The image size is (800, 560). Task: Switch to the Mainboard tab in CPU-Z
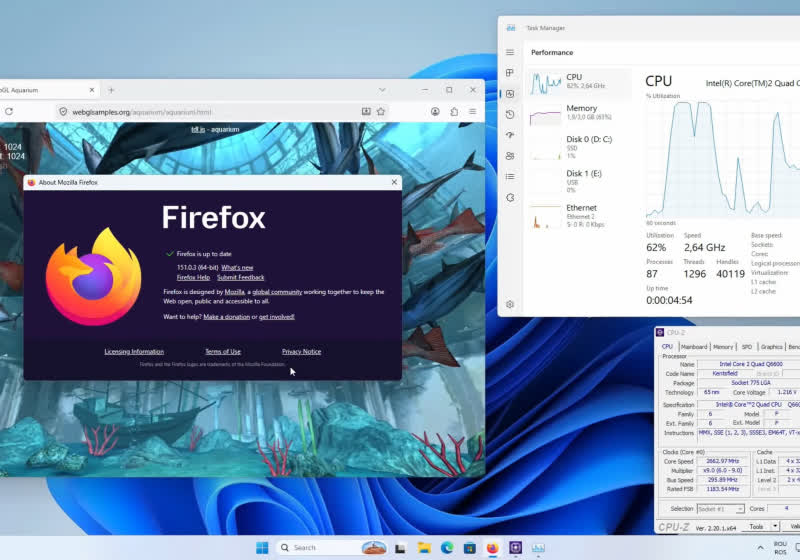tap(694, 347)
